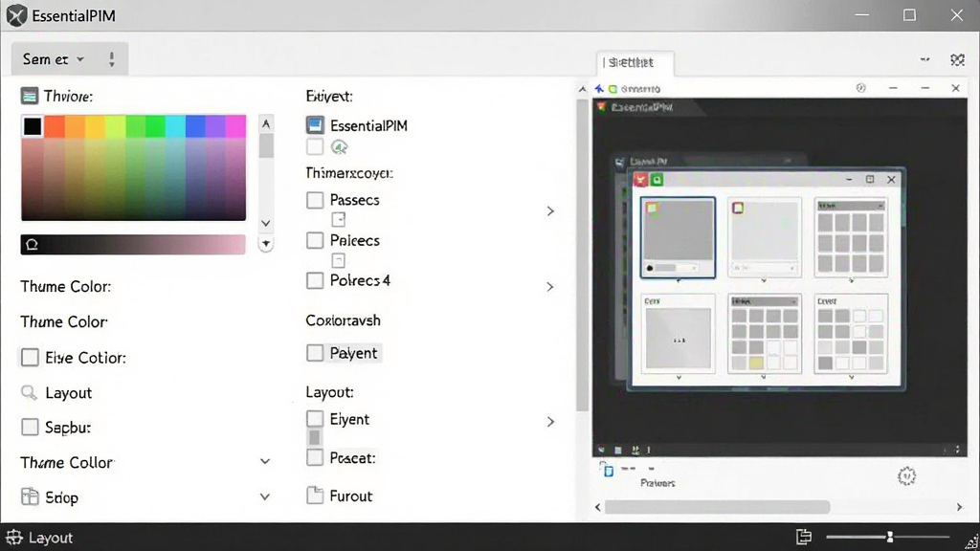Click the gear icon below preview
980x551 pixels.
point(907,476)
